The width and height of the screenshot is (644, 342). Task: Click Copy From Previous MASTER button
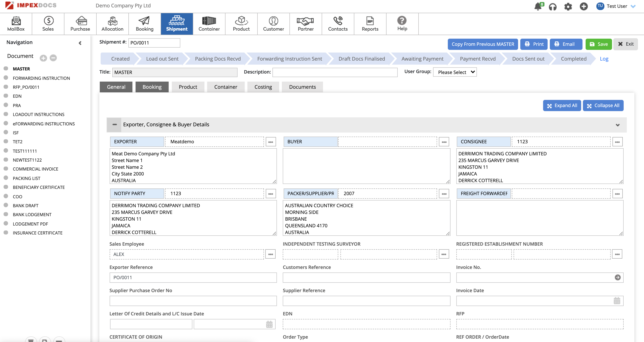pos(482,44)
